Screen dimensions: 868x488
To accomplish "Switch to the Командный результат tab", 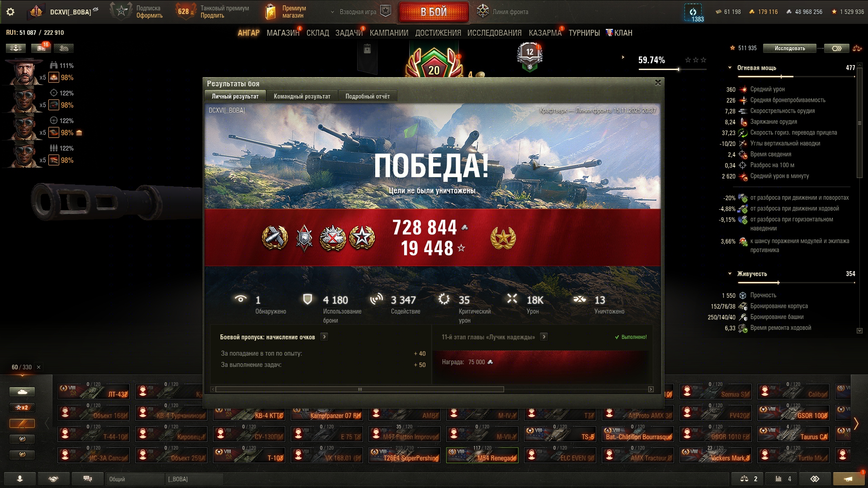I will (x=302, y=96).
